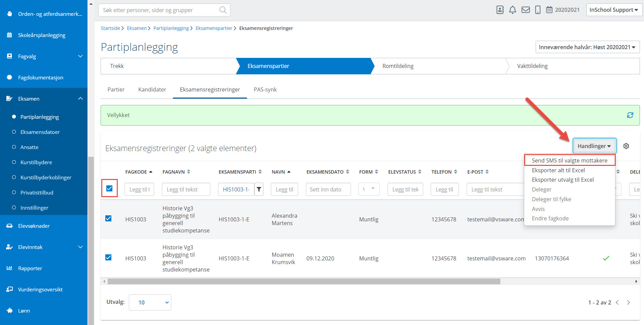The height and width of the screenshot is (325, 644).
Task: Open table settings gear icon
Action: tap(626, 146)
